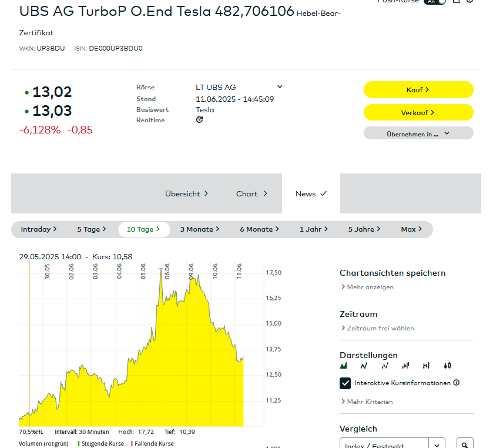
Task: Click the 11,25 price axis label
Action: coord(274,400)
